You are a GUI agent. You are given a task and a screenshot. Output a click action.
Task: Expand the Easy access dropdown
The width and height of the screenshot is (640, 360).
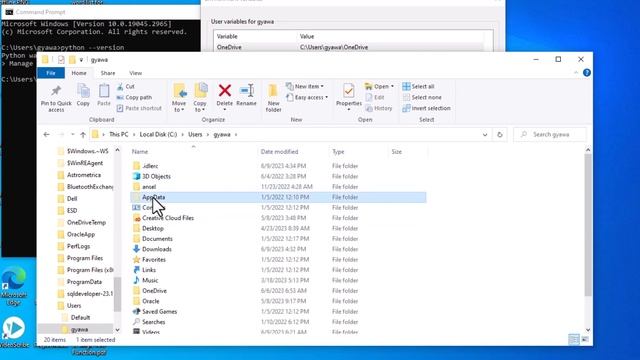(307, 98)
